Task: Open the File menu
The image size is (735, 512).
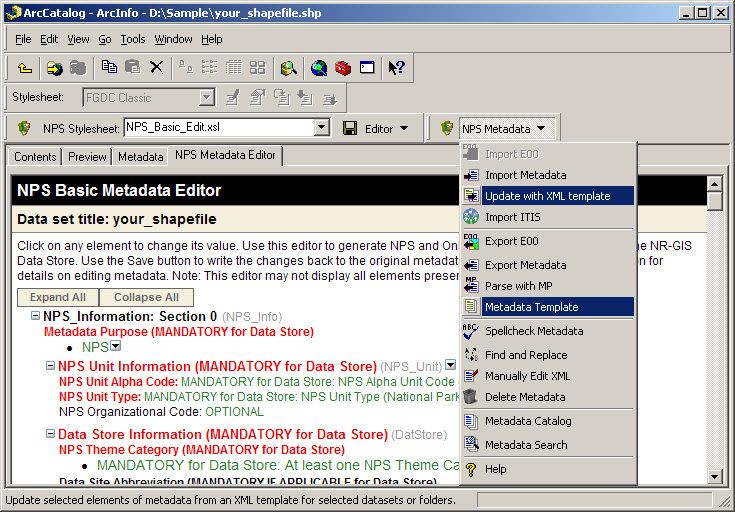Action: (23, 39)
